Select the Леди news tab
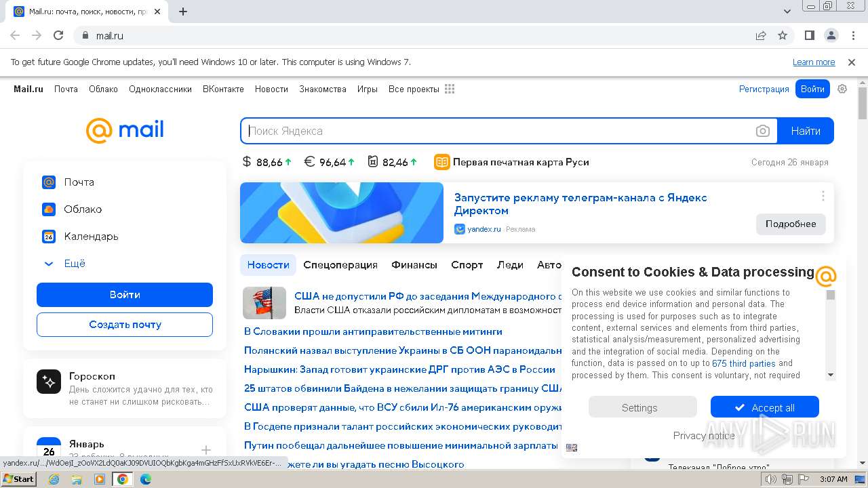This screenshot has height=488, width=868. click(x=510, y=265)
